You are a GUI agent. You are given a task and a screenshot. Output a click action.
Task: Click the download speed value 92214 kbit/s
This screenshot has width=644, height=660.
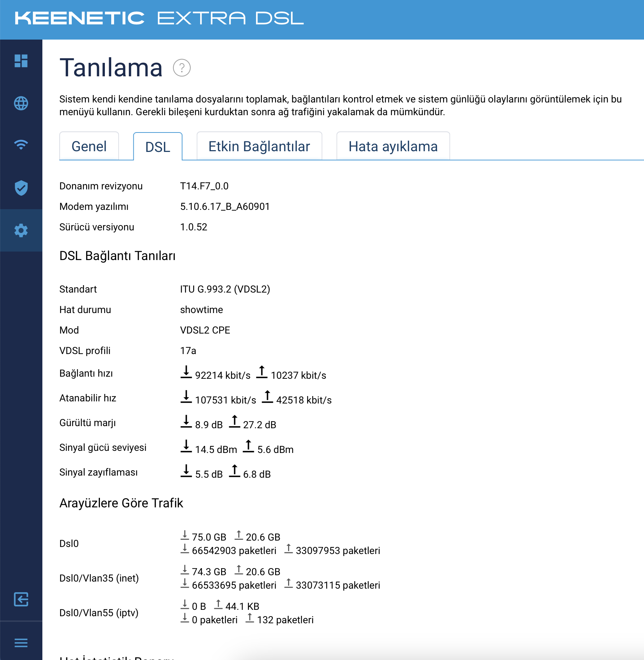[223, 375]
